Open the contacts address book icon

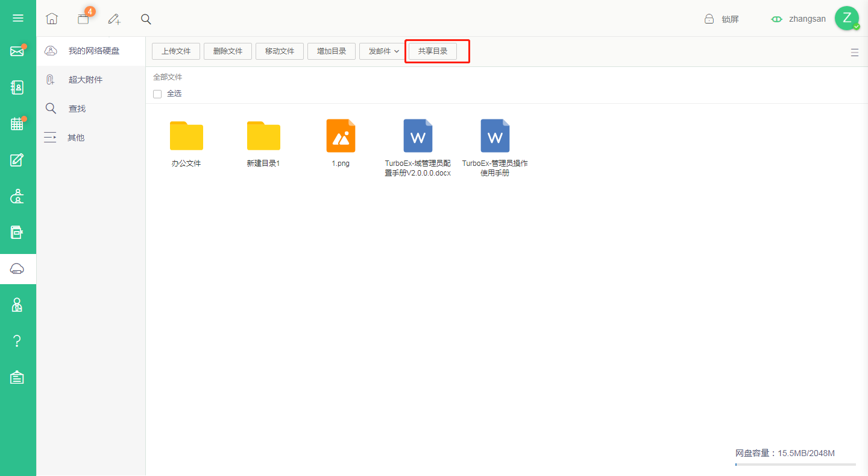(x=17, y=87)
